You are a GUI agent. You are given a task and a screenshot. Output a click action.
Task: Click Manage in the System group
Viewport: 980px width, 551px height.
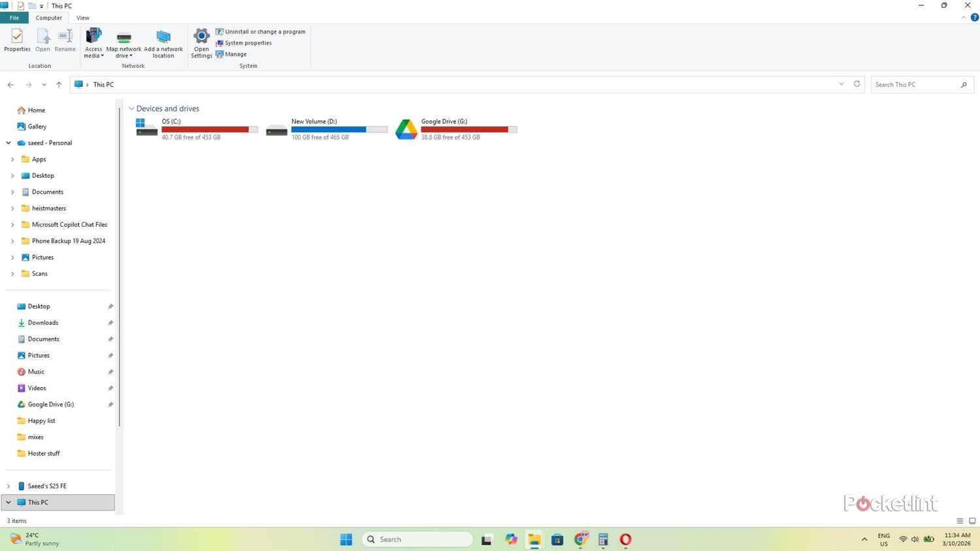235,54
